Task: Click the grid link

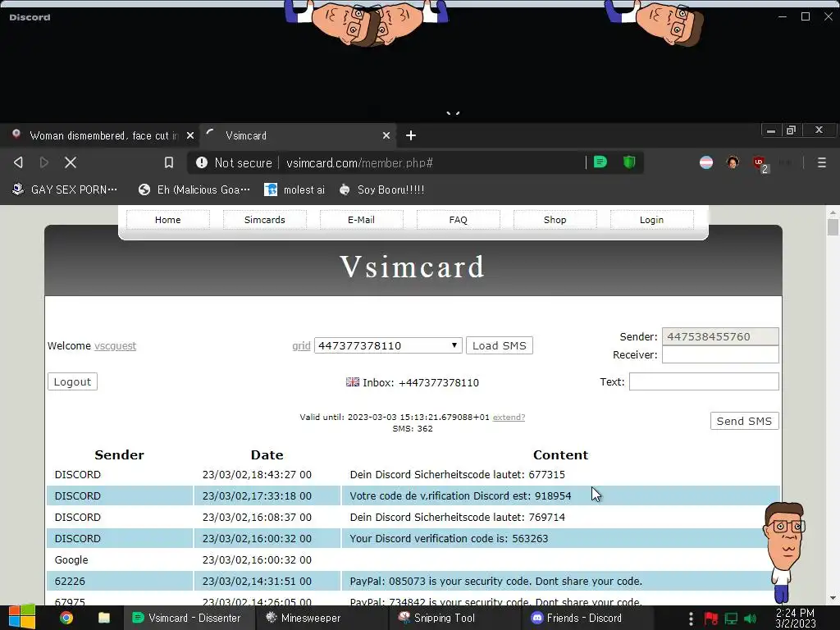Action: (x=301, y=346)
